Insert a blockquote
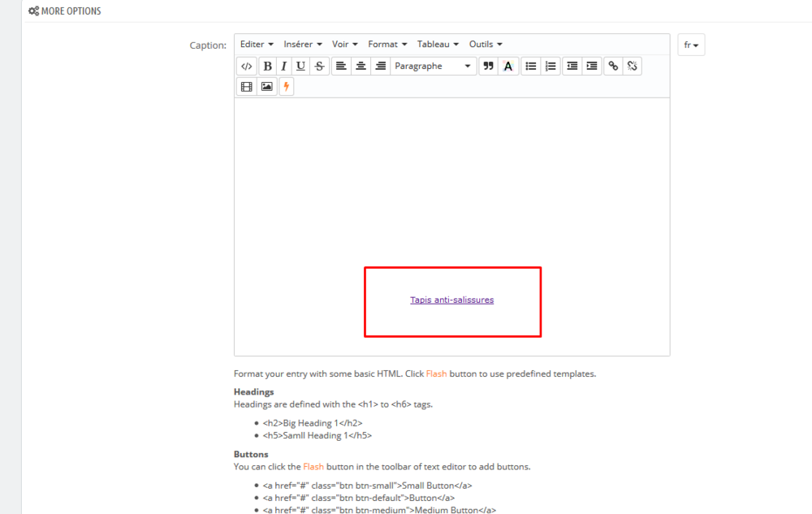 pyautogui.click(x=487, y=66)
